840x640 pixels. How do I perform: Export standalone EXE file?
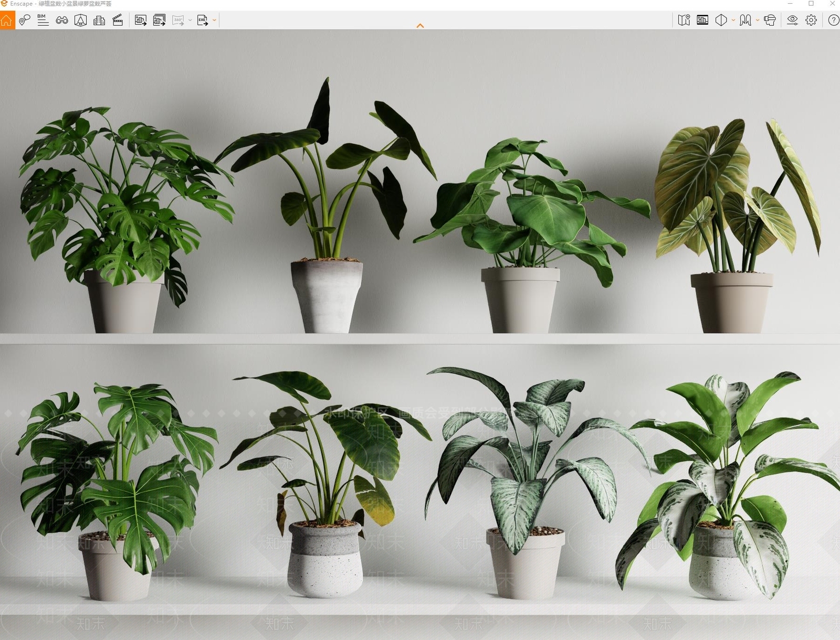point(202,20)
